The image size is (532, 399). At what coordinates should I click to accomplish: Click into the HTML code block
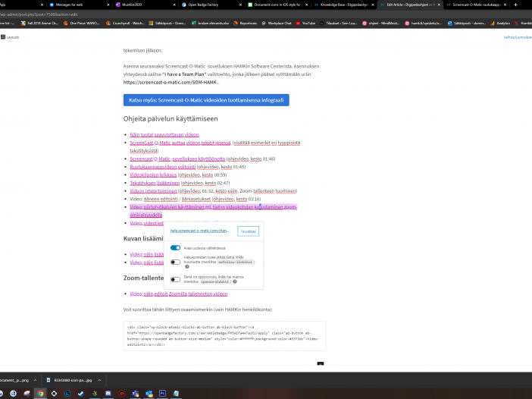coord(224,336)
